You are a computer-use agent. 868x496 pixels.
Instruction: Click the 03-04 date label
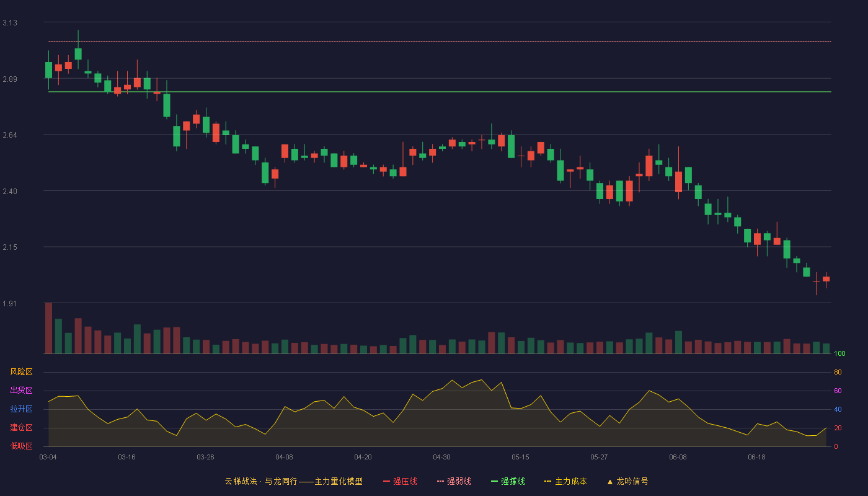(x=48, y=457)
